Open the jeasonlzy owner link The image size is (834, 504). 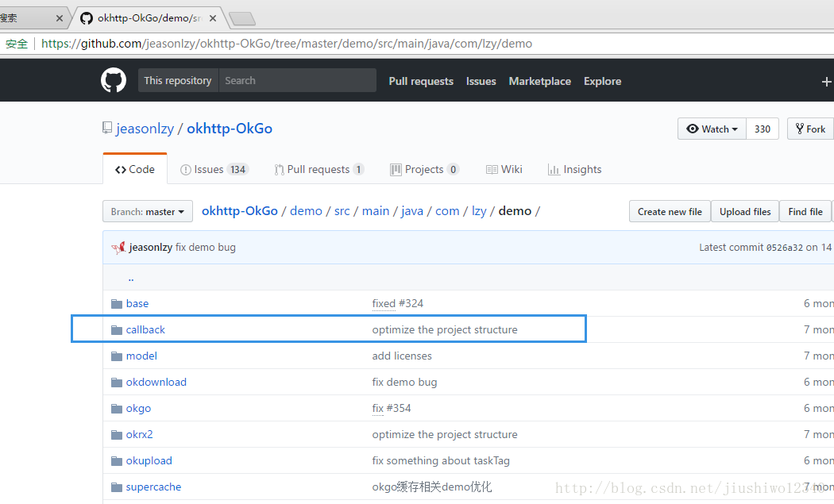pyautogui.click(x=145, y=129)
